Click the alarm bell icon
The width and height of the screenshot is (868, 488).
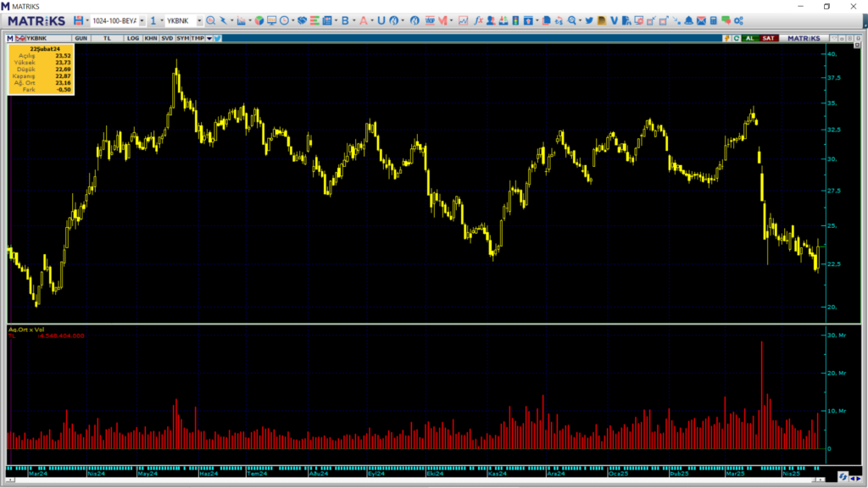click(x=688, y=20)
